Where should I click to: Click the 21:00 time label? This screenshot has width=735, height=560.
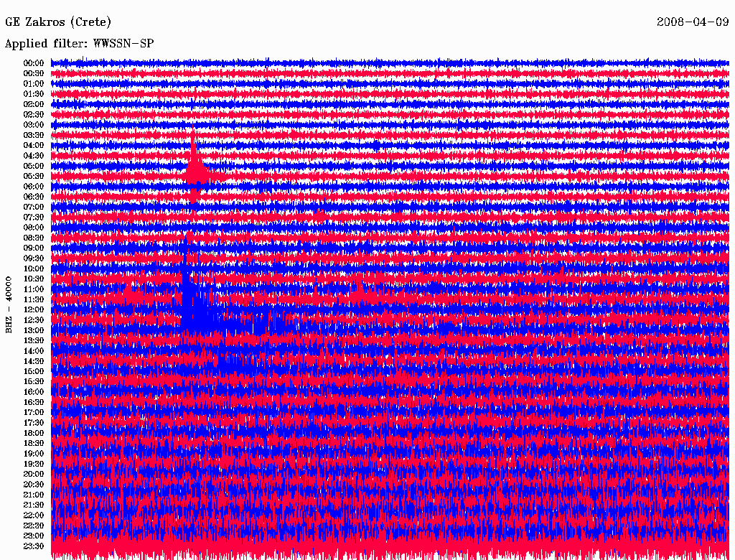(x=34, y=495)
